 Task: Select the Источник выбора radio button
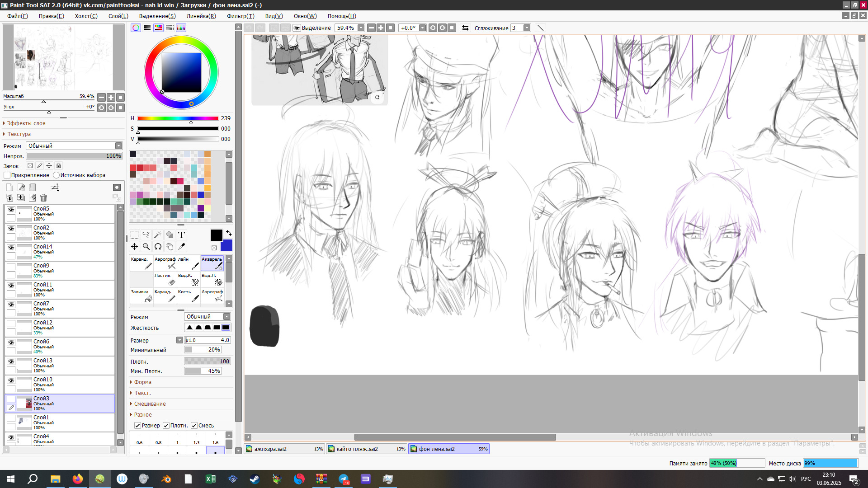pyautogui.click(x=57, y=175)
